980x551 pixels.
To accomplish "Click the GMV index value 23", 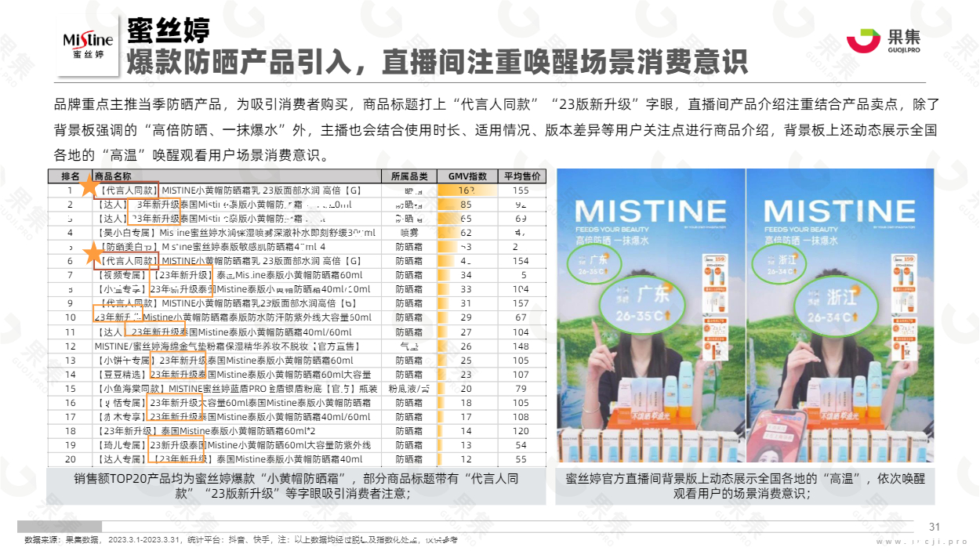I will [466, 374].
